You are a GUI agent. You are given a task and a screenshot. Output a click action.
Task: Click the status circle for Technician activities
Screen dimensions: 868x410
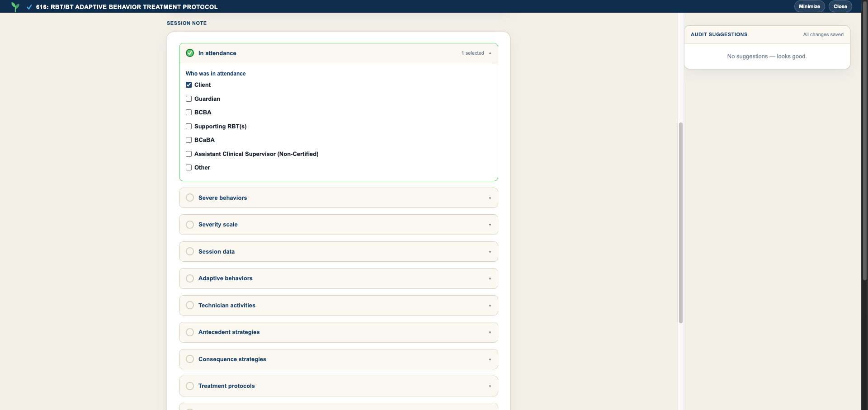[190, 305]
